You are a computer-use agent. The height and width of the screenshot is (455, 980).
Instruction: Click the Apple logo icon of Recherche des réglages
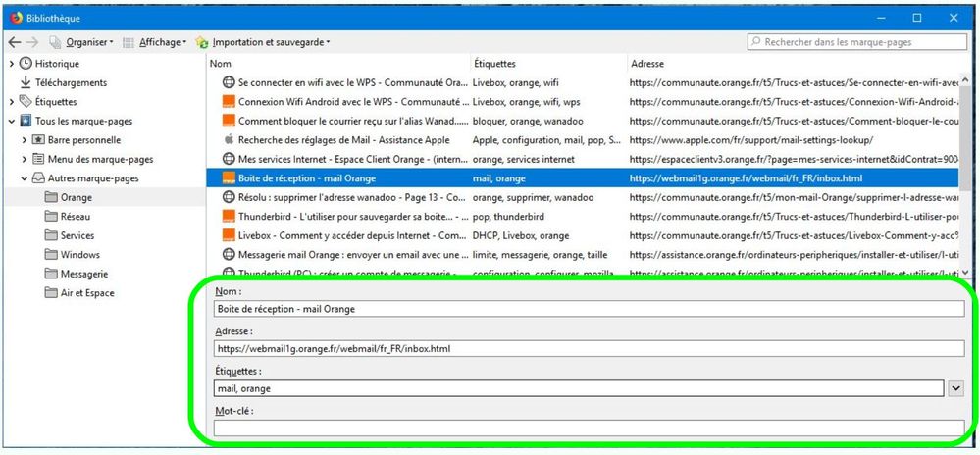(229, 140)
